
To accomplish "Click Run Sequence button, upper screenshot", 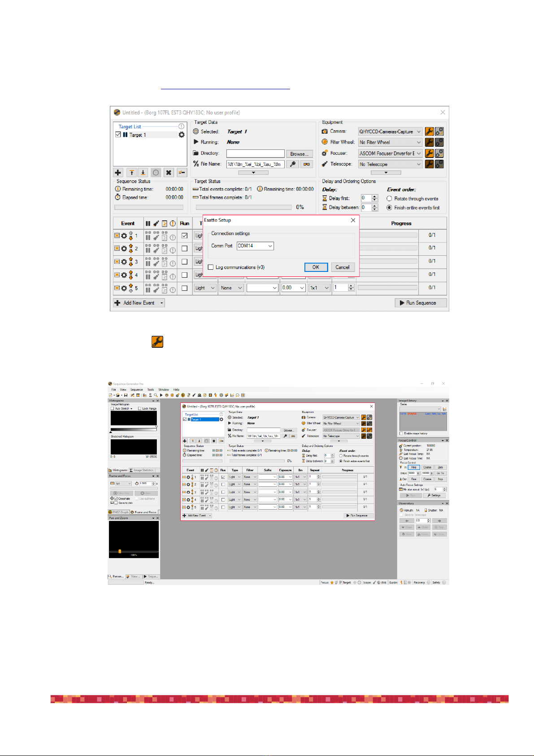I will 421,303.
